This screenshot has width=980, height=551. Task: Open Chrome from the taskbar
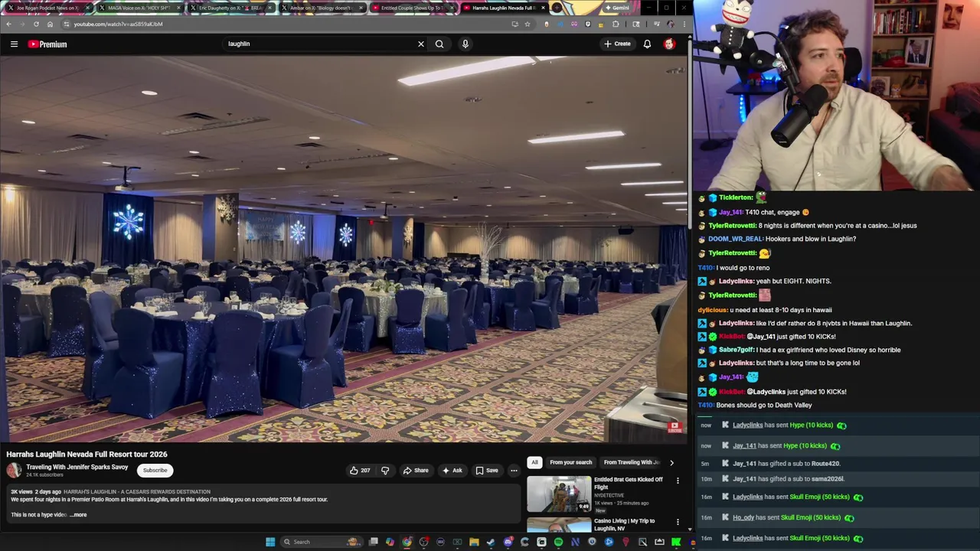coord(407,542)
